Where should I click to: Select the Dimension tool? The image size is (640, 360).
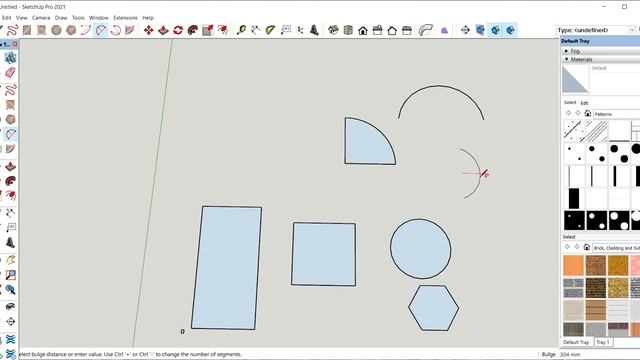click(256, 30)
